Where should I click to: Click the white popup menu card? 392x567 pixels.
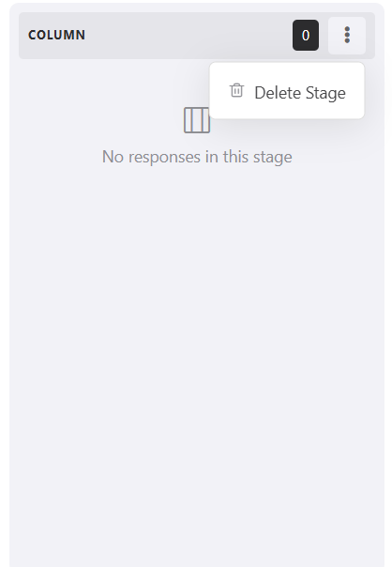(x=287, y=90)
